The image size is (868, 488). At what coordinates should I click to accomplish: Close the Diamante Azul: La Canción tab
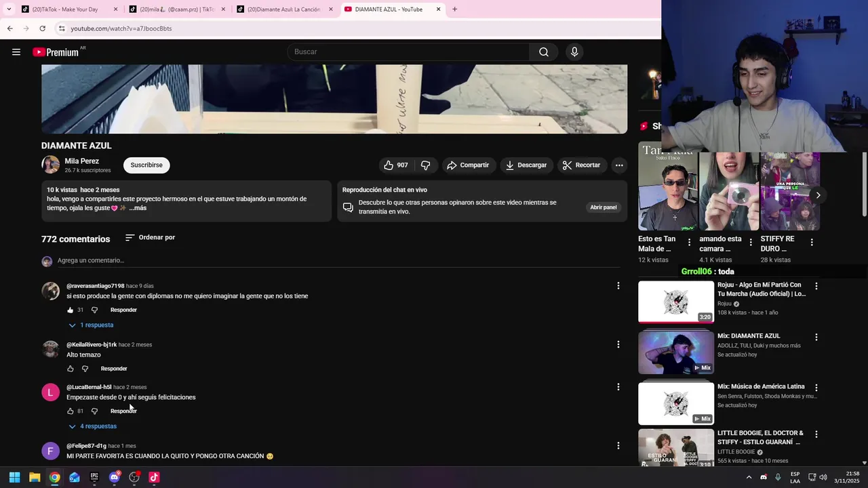click(330, 9)
